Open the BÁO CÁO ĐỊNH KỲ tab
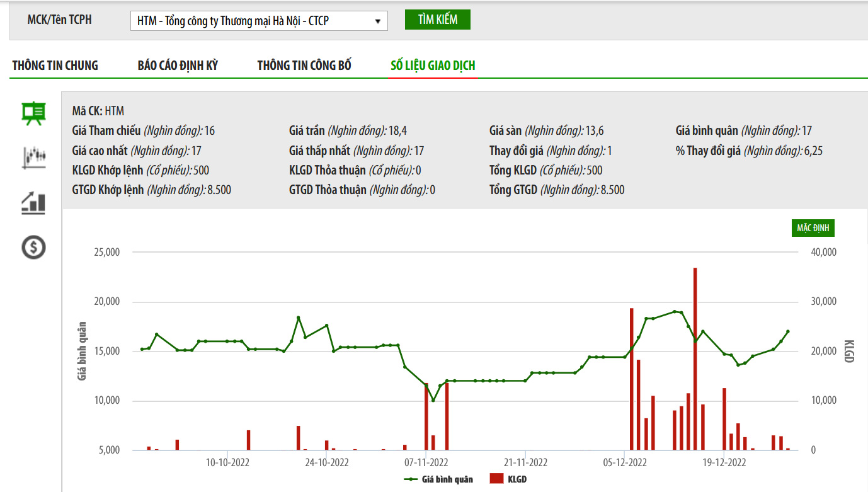This screenshot has width=868, height=492. tap(178, 66)
